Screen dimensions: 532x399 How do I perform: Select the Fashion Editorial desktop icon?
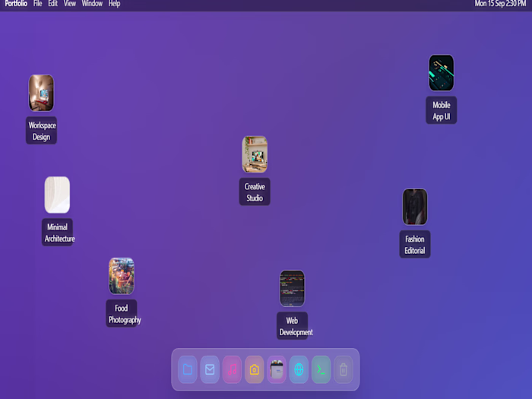point(415,207)
